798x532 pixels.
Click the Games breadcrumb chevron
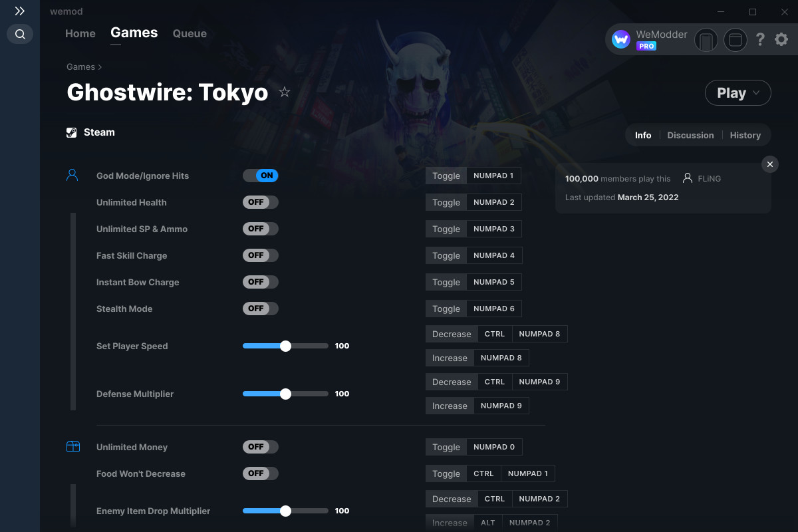100,66
